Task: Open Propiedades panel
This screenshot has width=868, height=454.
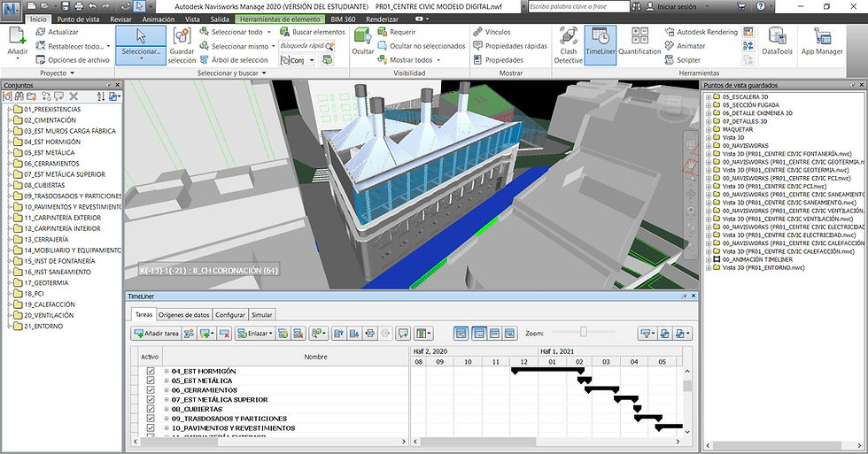Action: [498, 59]
